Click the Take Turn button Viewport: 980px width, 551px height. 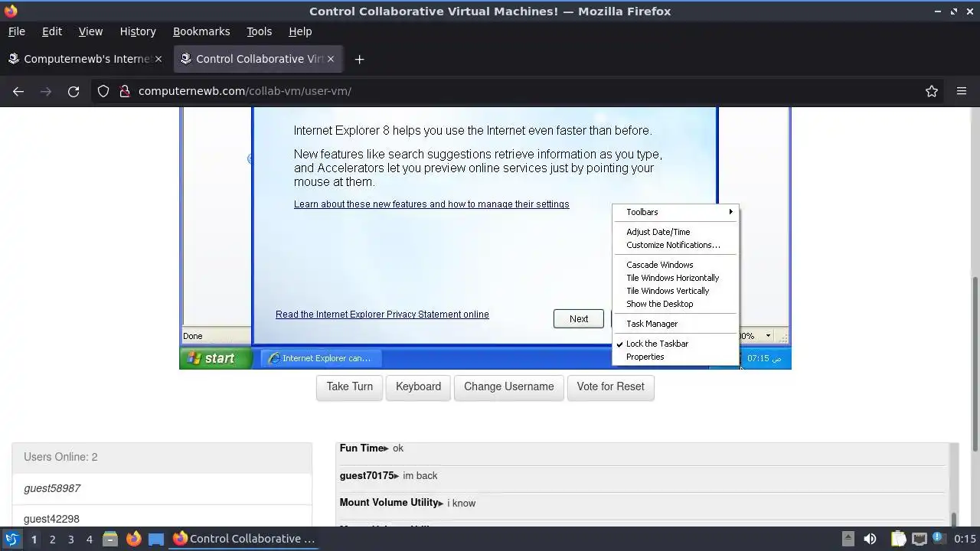point(349,386)
